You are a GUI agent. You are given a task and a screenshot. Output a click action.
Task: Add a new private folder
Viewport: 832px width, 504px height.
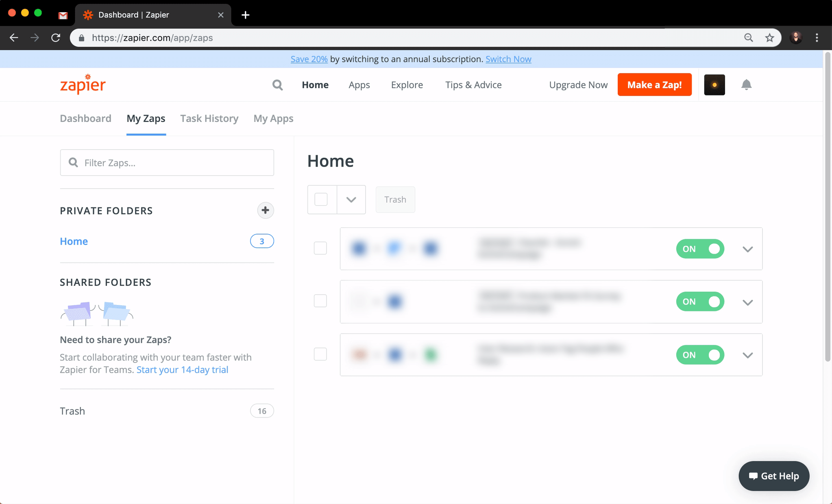pyautogui.click(x=265, y=210)
